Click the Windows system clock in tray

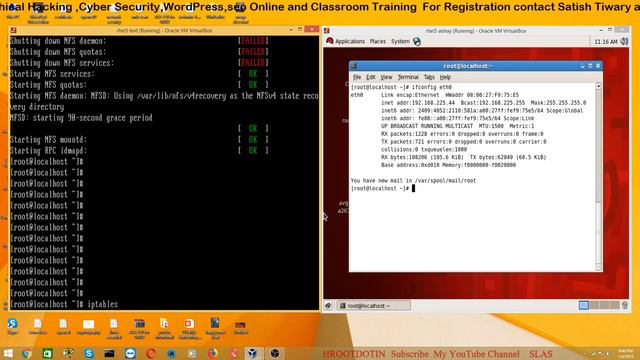(x=625, y=353)
